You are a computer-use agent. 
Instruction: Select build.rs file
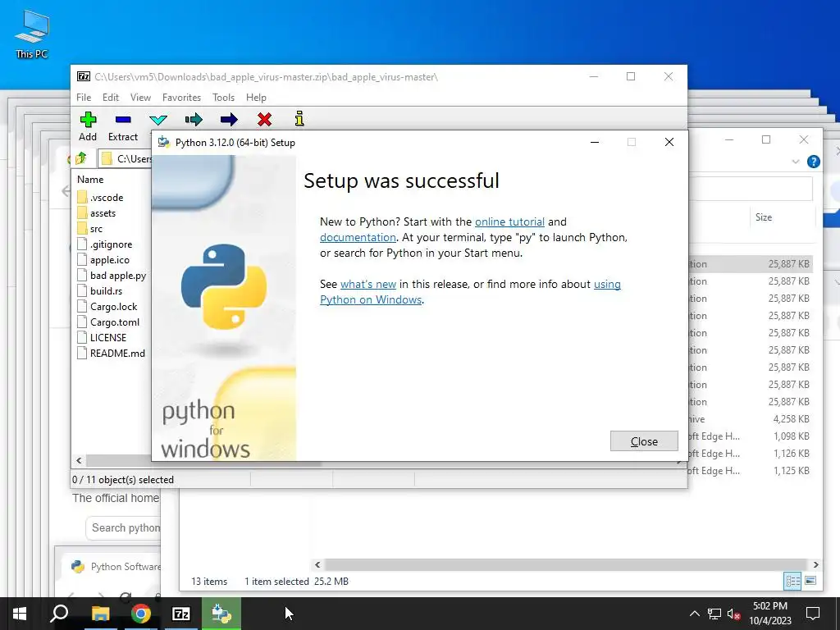pyautogui.click(x=106, y=291)
